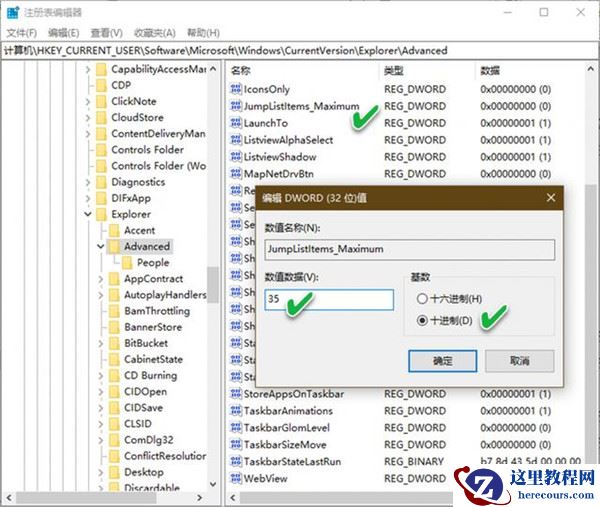600x507 pixels.
Task: Click the Explorer folder icon
Action: [x=101, y=214]
